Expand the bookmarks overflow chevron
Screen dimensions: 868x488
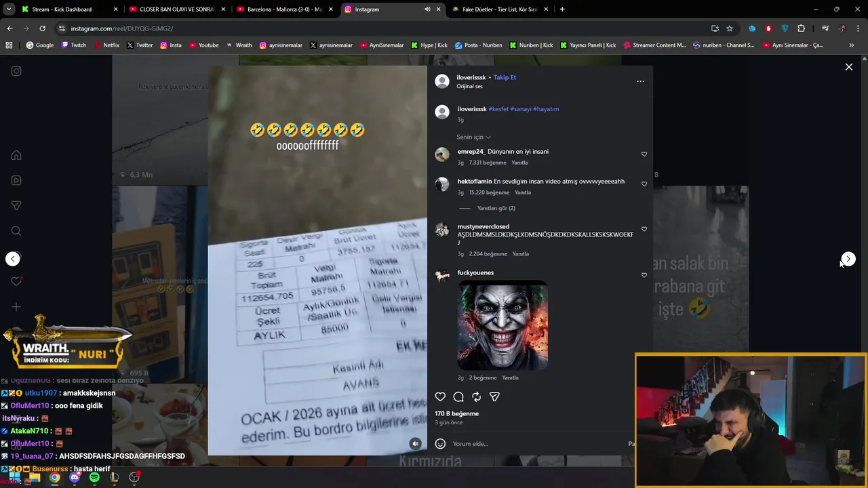tap(852, 45)
